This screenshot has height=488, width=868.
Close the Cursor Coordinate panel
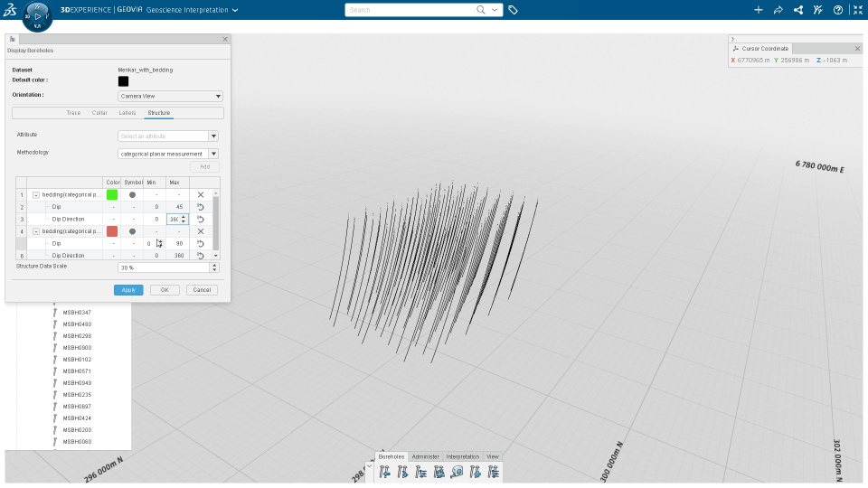(x=857, y=49)
